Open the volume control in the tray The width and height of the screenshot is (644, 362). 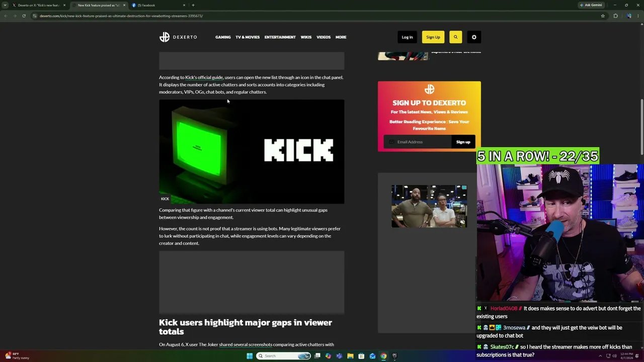(x=614, y=356)
